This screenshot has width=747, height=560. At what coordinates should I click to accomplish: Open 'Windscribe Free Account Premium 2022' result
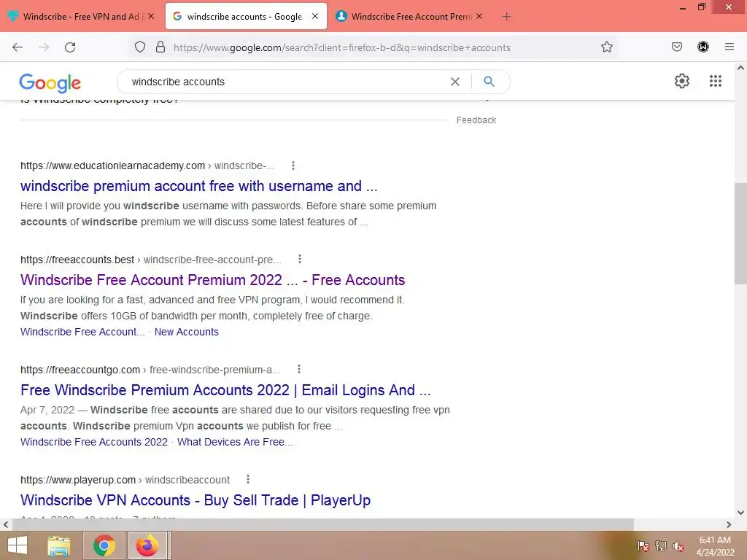[x=212, y=279]
